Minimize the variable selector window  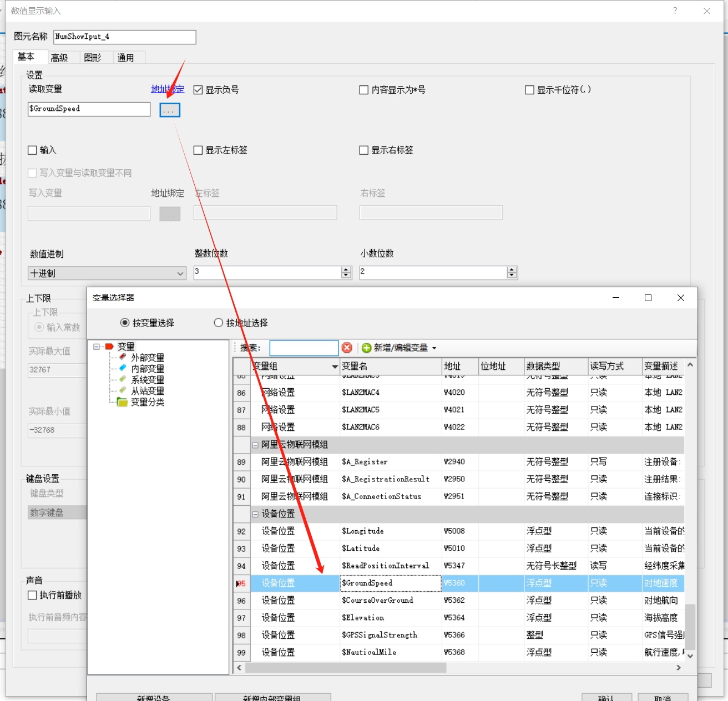click(615, 298)
